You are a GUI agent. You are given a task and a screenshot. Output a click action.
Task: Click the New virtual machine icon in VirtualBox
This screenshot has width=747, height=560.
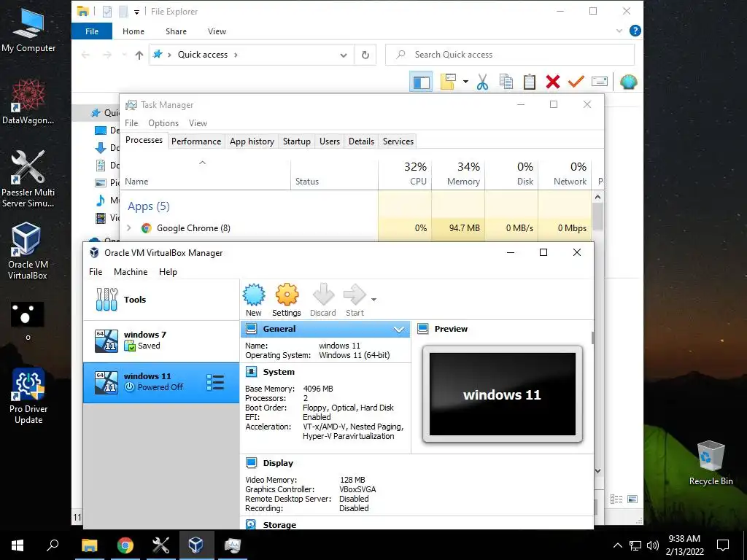tap(253, 300)
